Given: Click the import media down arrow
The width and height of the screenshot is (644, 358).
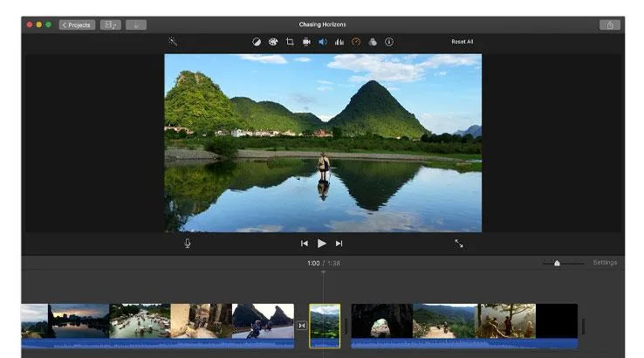Looking at the screenshot, I should click(x=136, y=24).
